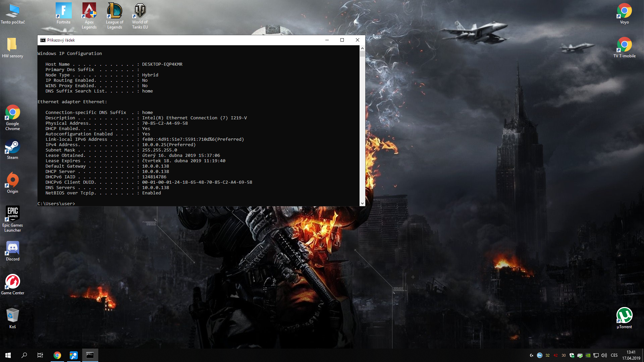Image resolution: width=644 pixels, height=362 pixels.
Task: Open the volume speaker tray icon
Action: pyautogui.click(x=604, y=355)
